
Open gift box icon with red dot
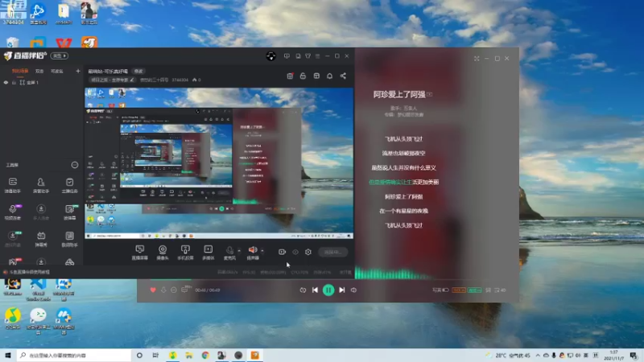(290, 76)
